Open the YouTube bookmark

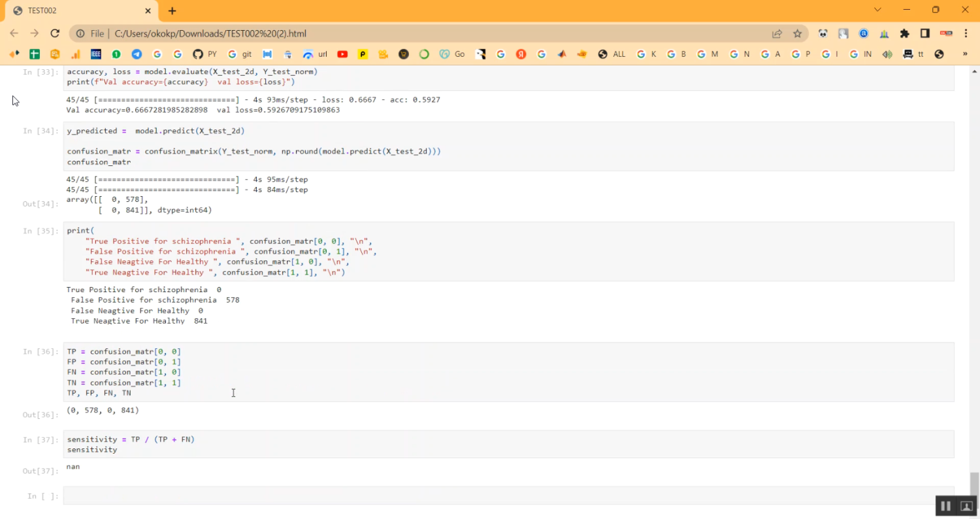(342, 54)
